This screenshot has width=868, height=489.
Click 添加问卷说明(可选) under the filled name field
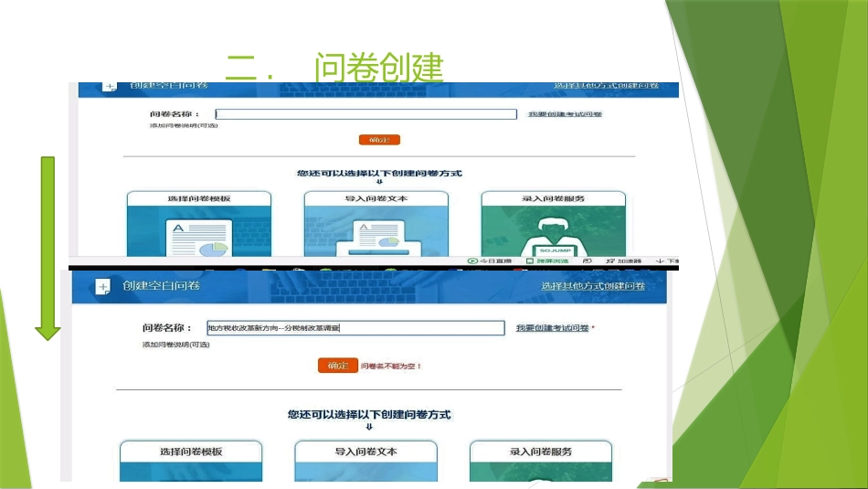[x=176, y=345]
